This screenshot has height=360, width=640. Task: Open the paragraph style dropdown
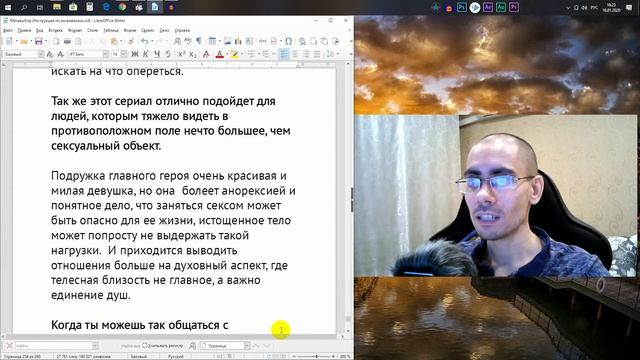[x=41, y=54]
